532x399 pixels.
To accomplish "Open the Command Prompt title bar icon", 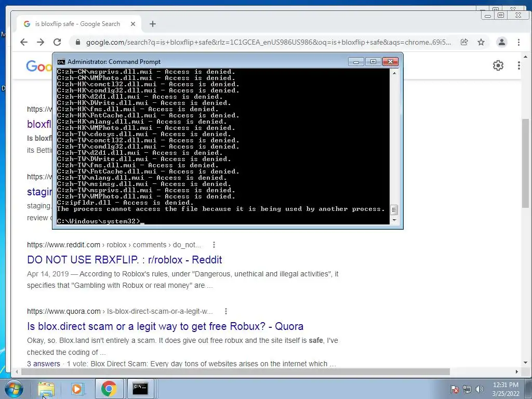I will point(61,62).
